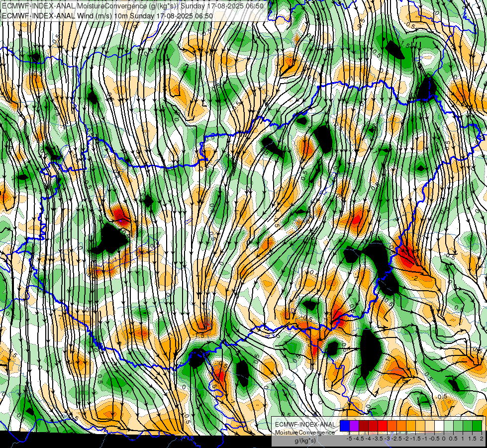487x448 pixels.
Task: Click the legend scale value 0.5
Action: [453, 439]
